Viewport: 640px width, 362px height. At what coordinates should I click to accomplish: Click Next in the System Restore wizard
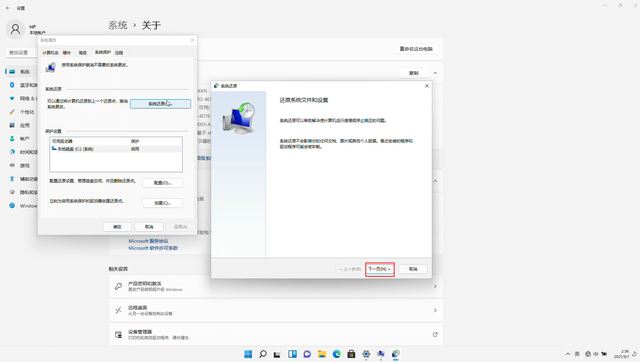[380, 269]
